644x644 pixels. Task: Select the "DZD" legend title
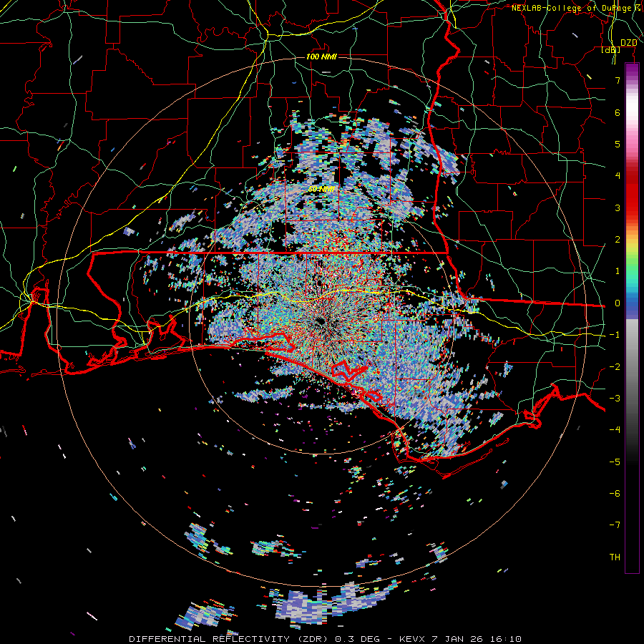pyautogui.click(x=629, y=43)
